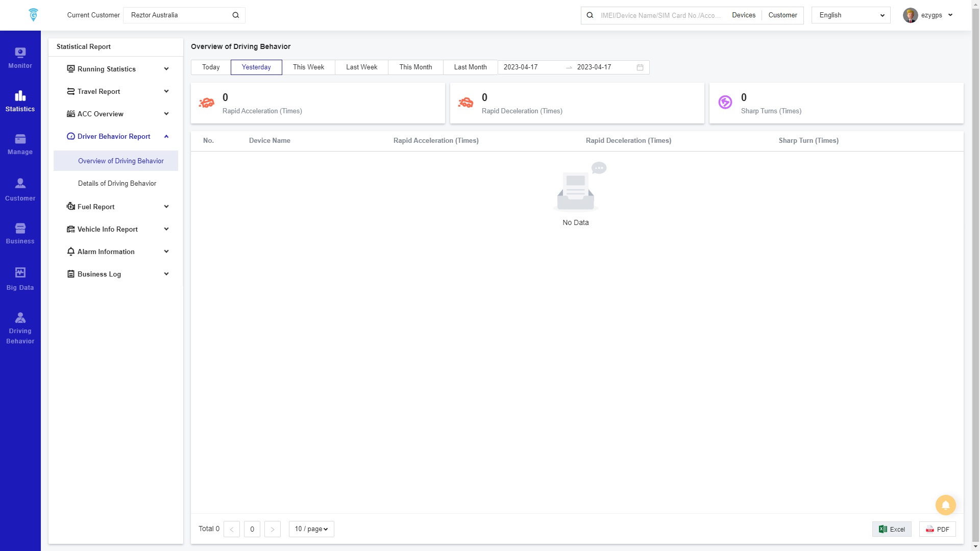Open Driving Behavior sidebar icon

[x=20, y=328]
